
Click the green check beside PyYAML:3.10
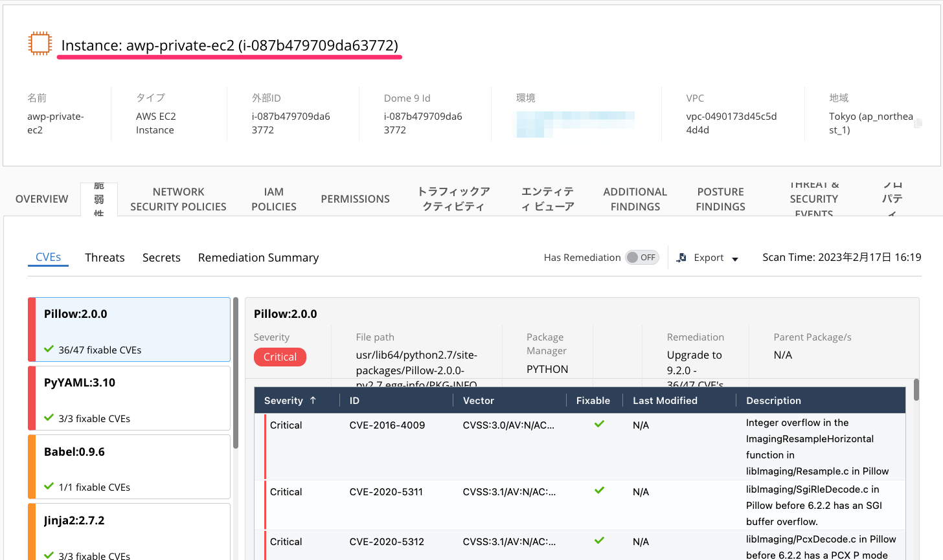(48, 419)
